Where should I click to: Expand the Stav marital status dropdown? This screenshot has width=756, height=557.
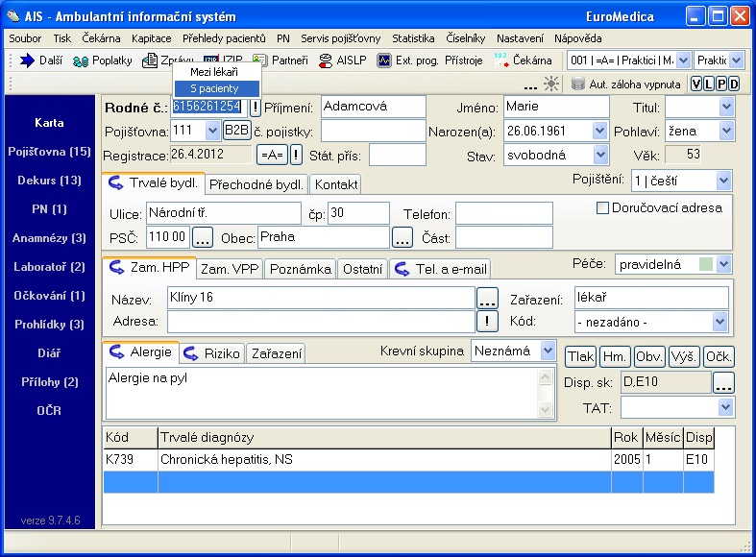point(600,155)
